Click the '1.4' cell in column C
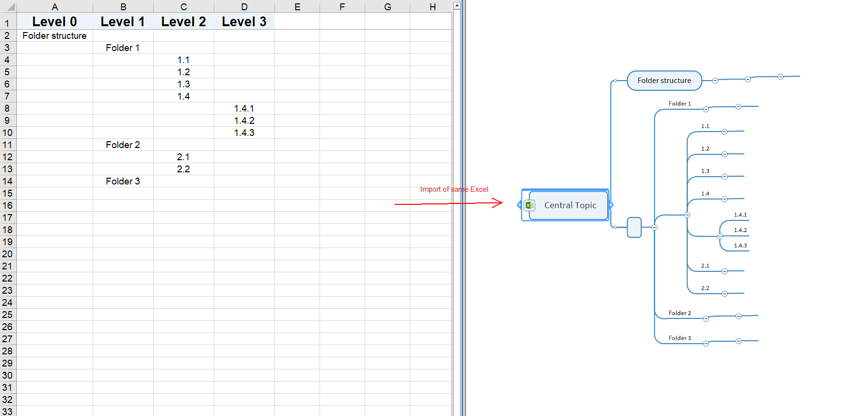868x416 pixels. click(184, 96)
